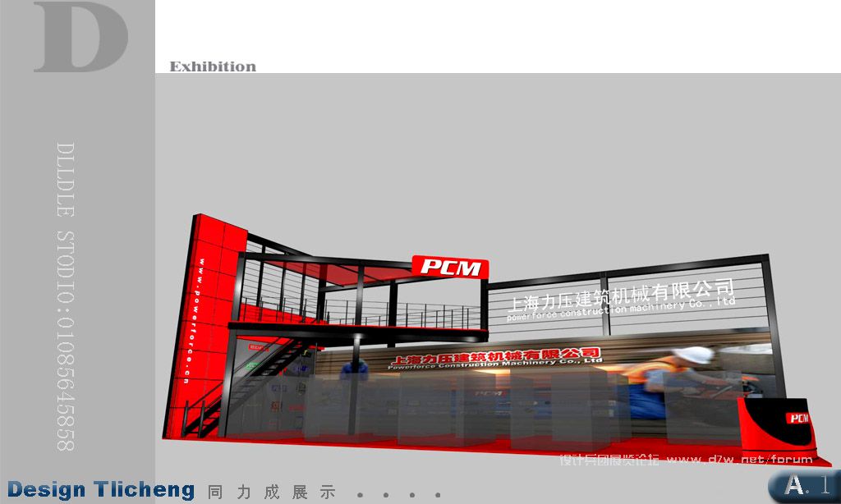The image size is (841, 504).
Task: Click the '同力成展示' Chinese caption
Action: point(271,492)
